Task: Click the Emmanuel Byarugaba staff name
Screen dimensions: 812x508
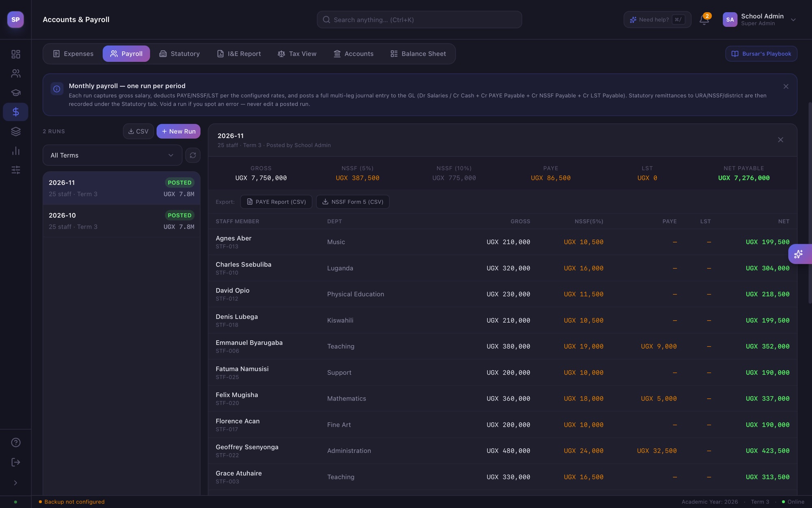Action: point(249,343)
